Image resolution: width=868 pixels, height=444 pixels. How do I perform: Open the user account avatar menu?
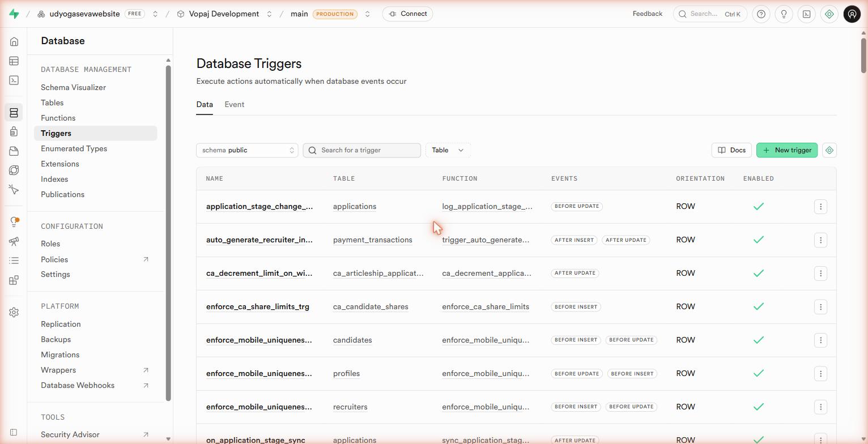(x=852, y=14)
